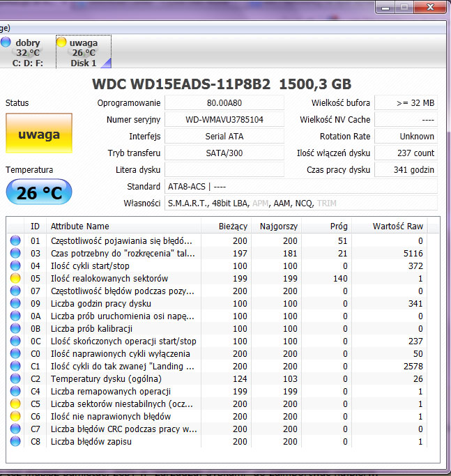This screenshot has width=451, height=476.
Task: Click the blue status icon for attribute 04
Action: point(15,266)
